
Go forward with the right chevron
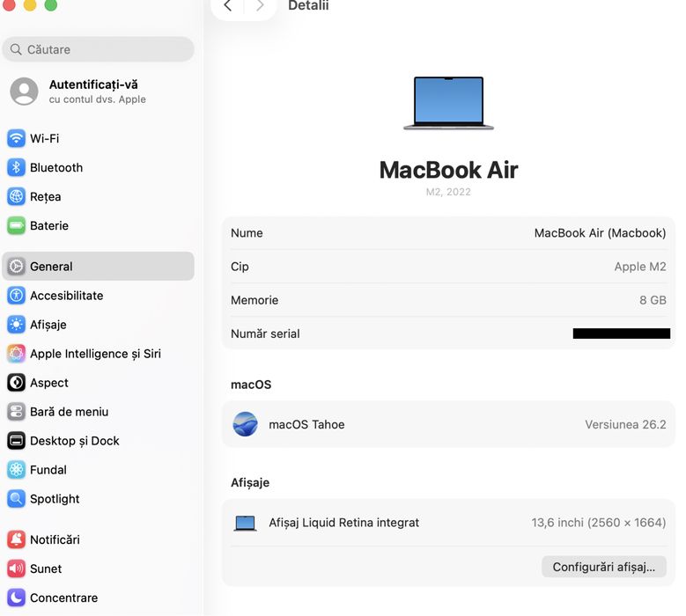pyautogui.click(x=260, y=5)
